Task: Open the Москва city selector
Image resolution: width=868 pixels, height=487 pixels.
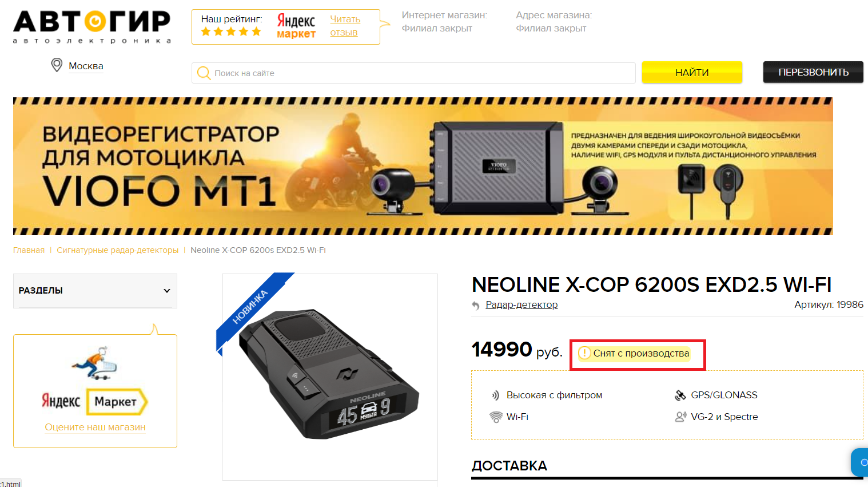Action: [86, 66]
